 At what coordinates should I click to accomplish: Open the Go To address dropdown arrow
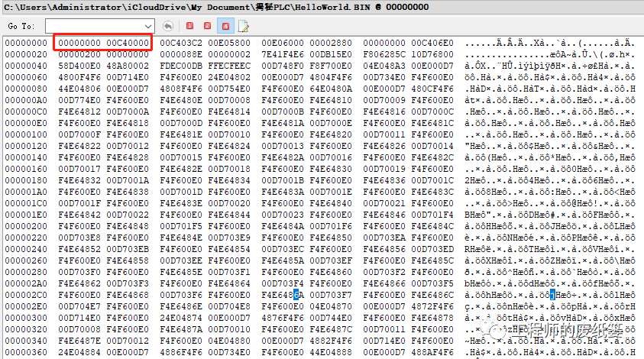point(148,26)
